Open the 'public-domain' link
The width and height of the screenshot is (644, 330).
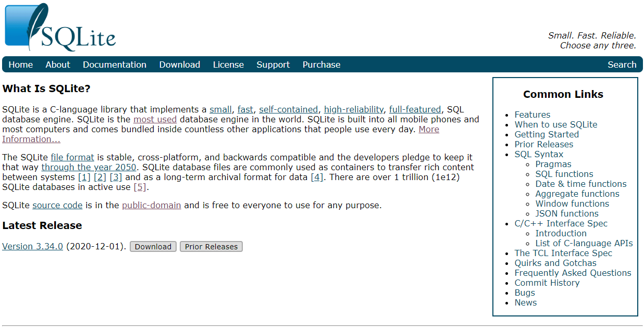tap(152, 205)
